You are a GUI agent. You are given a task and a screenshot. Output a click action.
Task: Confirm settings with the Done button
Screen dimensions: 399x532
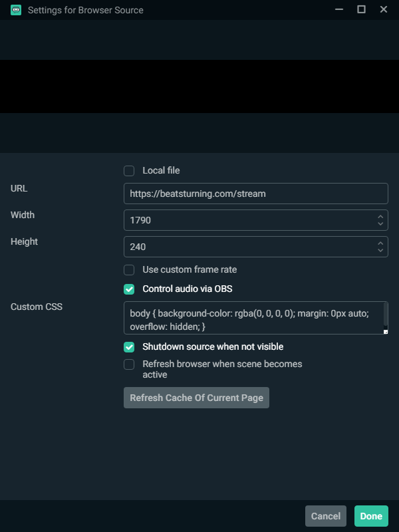pos(371,516)
